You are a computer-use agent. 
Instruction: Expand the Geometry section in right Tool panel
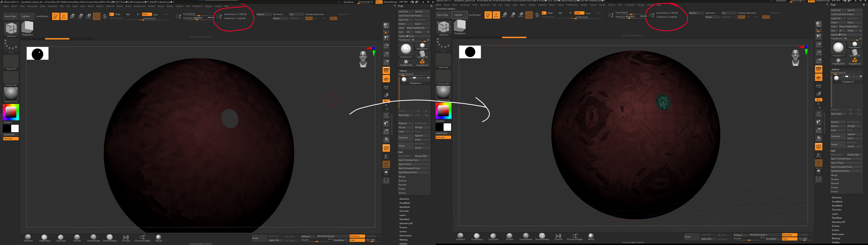(x=837, y=197)
